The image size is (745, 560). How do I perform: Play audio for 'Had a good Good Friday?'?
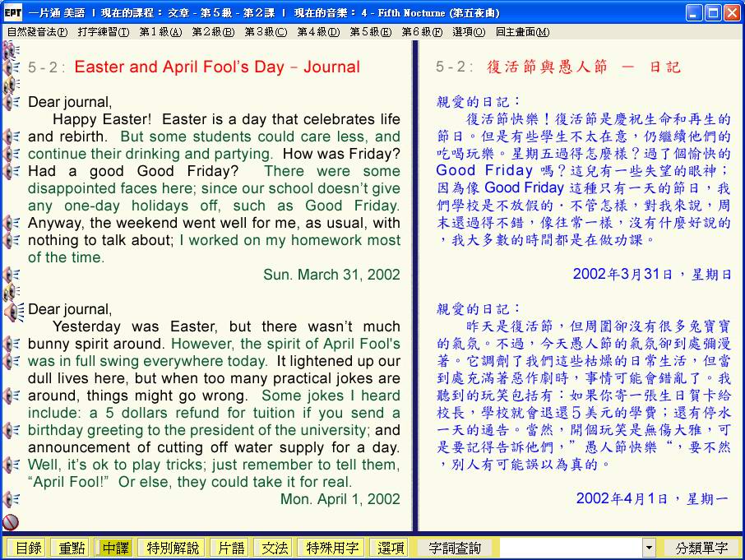coord(11,171)
